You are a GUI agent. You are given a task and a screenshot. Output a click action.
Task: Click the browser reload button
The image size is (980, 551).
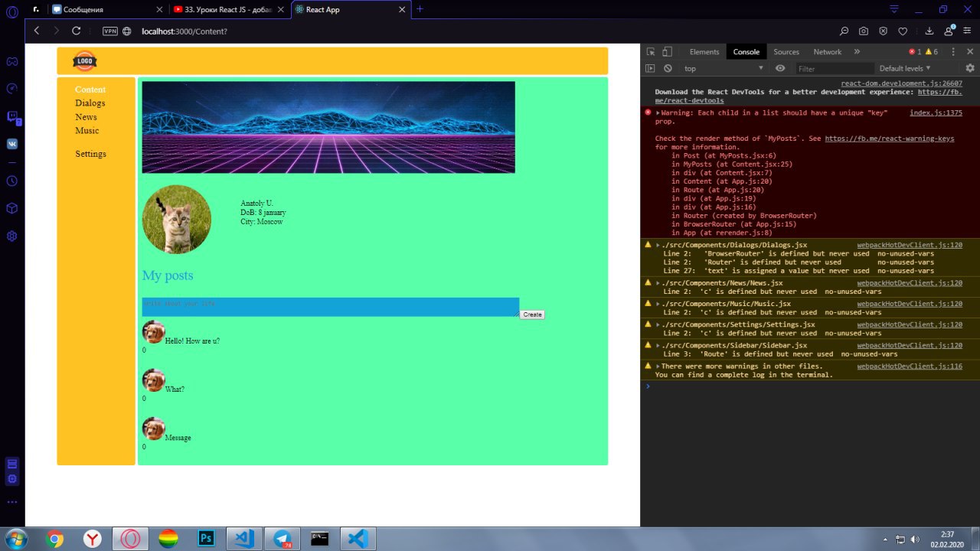(x=76, y=31)
